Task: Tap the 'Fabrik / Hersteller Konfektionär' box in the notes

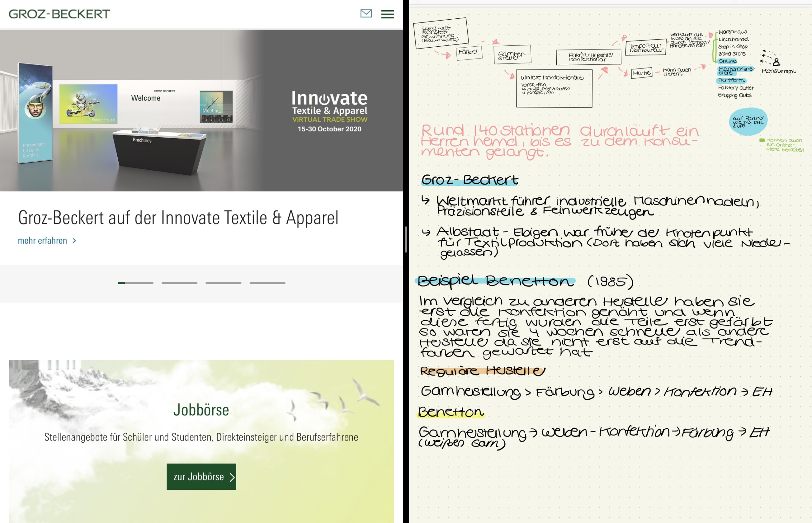Action: [x=588, y=57]
